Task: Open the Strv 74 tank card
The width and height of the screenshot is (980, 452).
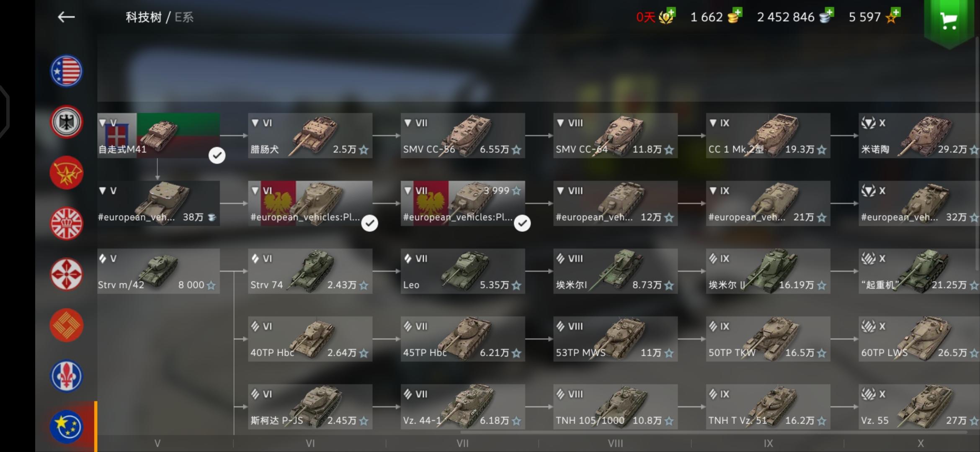Action: 310,271
